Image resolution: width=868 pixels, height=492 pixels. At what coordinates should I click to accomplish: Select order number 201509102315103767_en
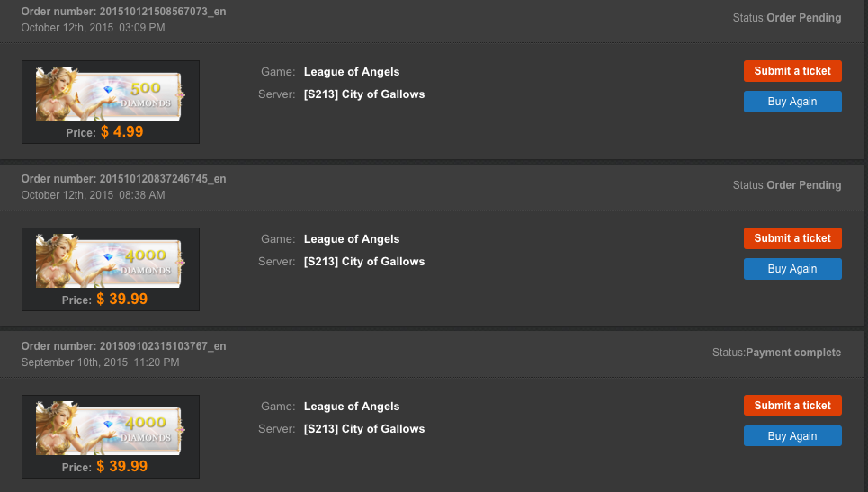(x=162, y=346)
